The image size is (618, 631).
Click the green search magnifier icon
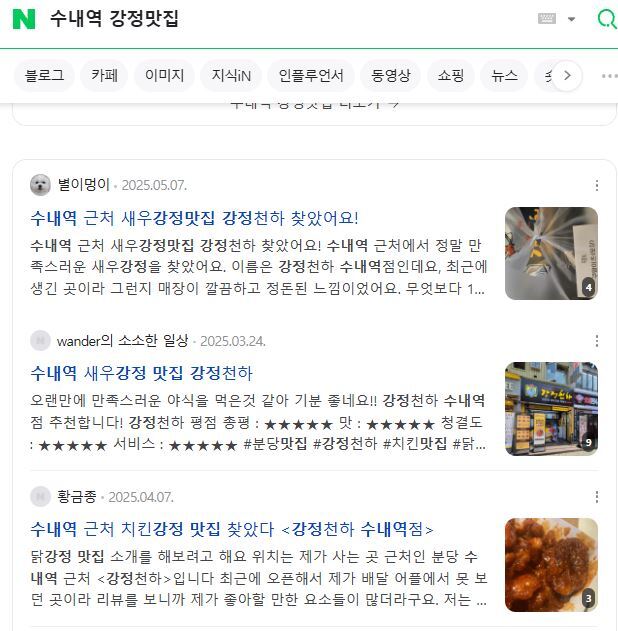[x=607, y=19]
